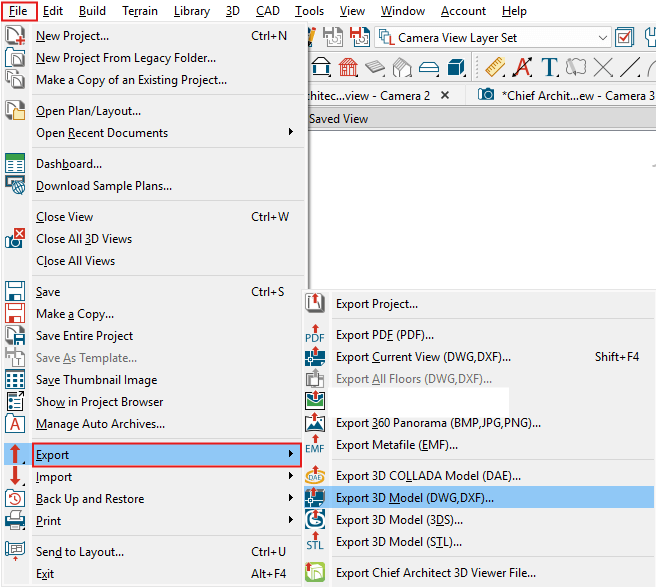Viewport: 656px width, 587px height.
Task: Choose Export Project...
Action: 479,304
